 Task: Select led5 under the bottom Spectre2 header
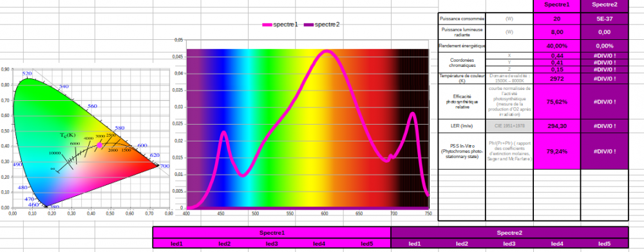pyautogui.click(x=604, y=244)
